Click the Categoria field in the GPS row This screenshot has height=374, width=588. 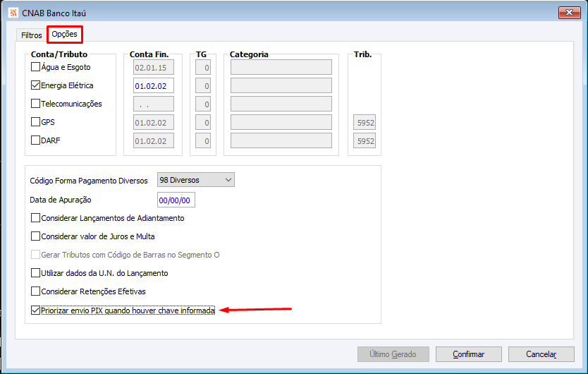coord(281,122)
